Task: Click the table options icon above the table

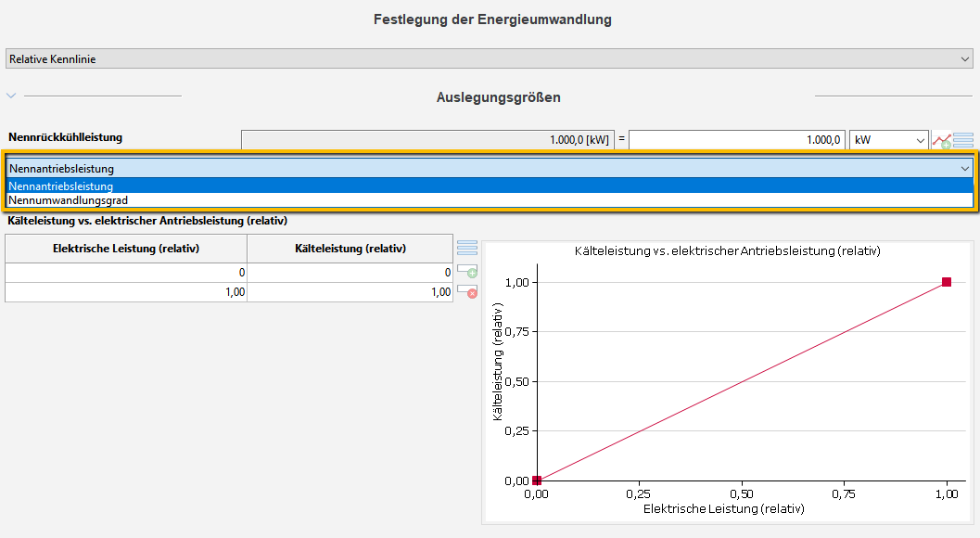Action: click(467, 248)
